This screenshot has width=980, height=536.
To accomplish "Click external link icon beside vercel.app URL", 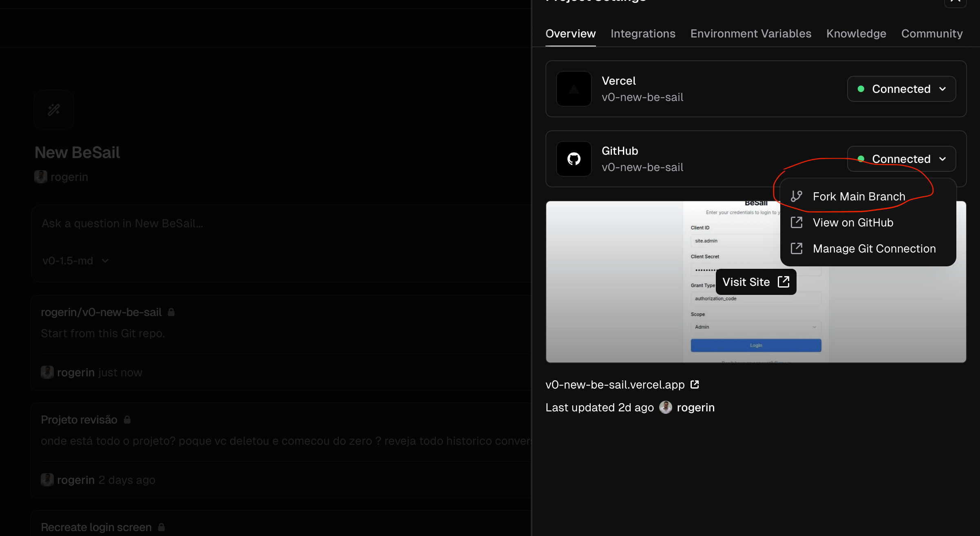I will tap(695, 384).
